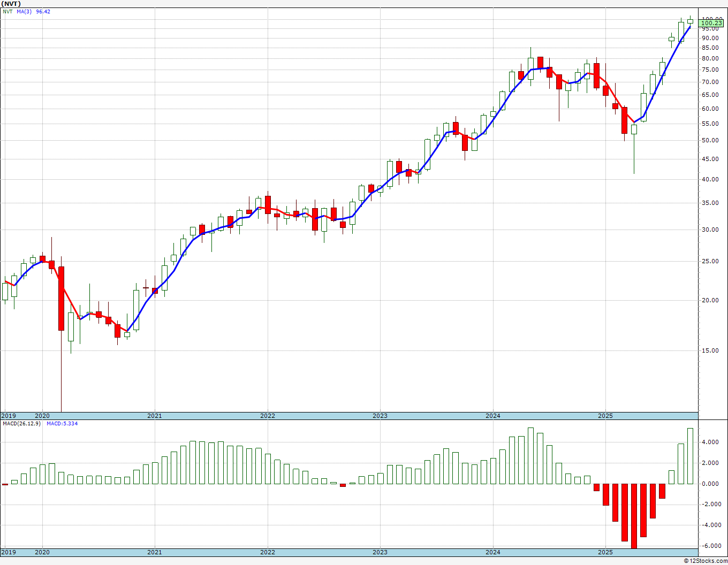Select the 35.00 price axis label
Viewport: 728px width, 565px height.
click(710, 203)
